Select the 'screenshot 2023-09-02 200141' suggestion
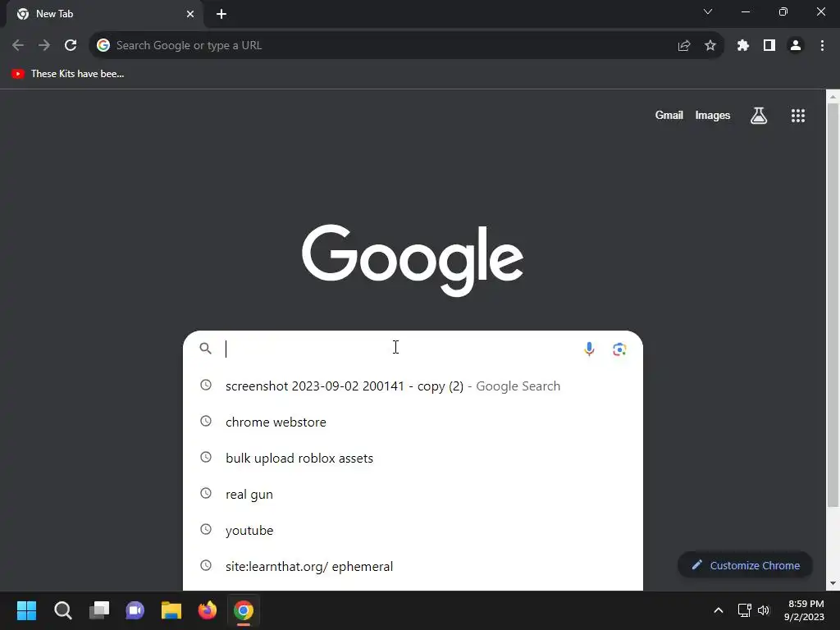The image size is (840, 630). (413, 386)
